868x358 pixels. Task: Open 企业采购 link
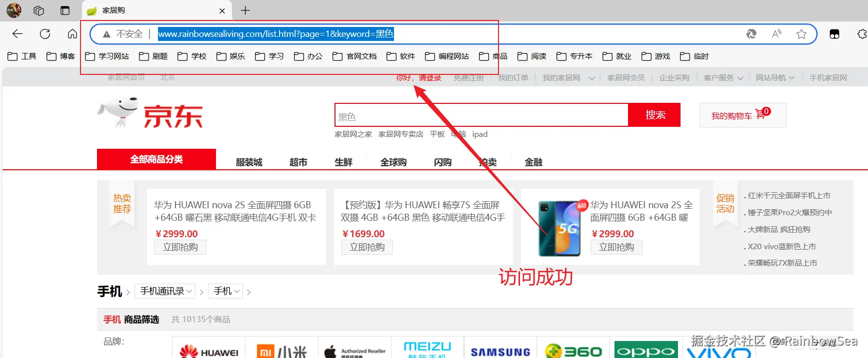coord(674,78)
